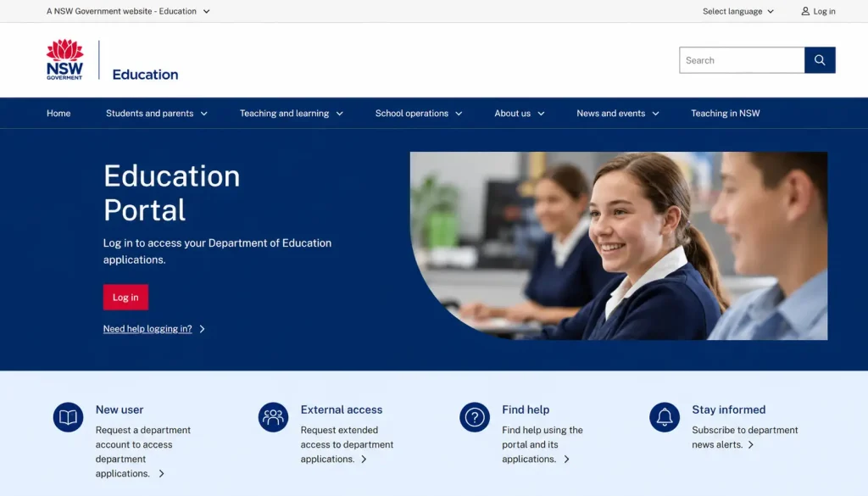Screen dimensions: 868x496
Task: Click arrow after New user description
Action: click(161, 473)
